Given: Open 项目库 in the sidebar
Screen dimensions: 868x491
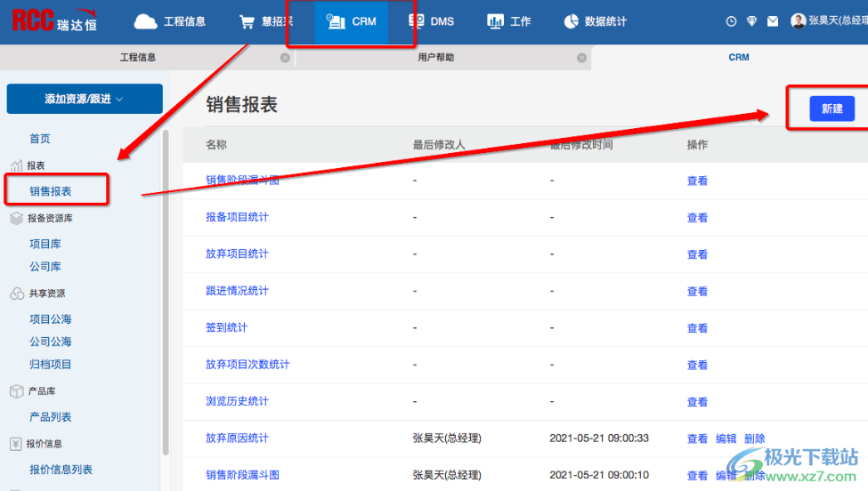Looking at the screenshot, I should [x=45, y=244].
